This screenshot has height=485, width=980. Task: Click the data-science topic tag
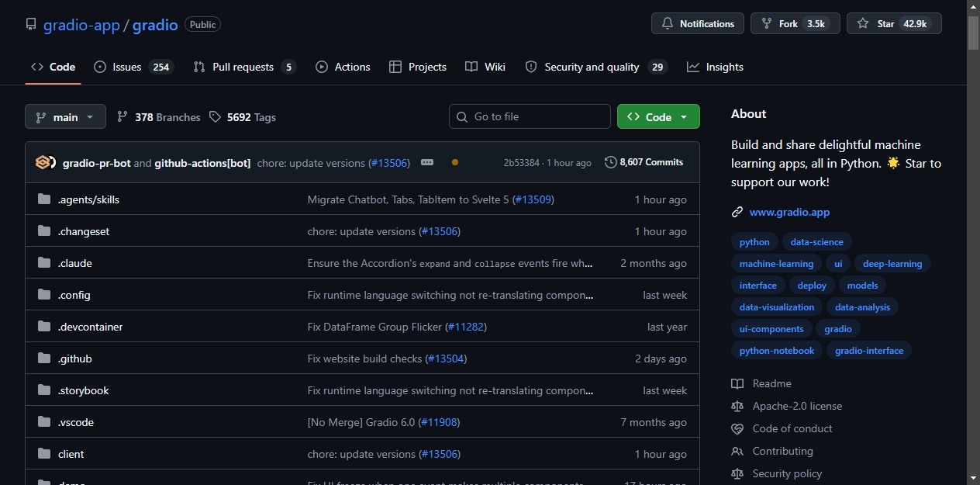[817, 242]
